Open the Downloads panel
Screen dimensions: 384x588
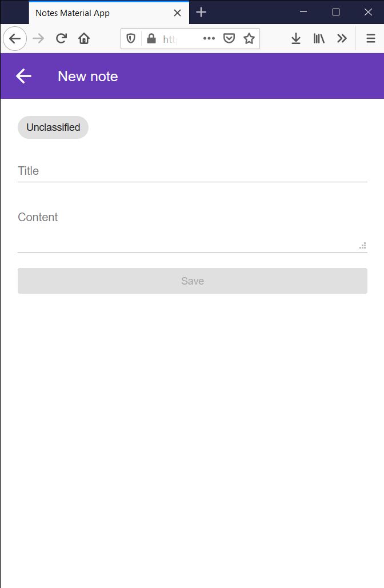[296, 39]
